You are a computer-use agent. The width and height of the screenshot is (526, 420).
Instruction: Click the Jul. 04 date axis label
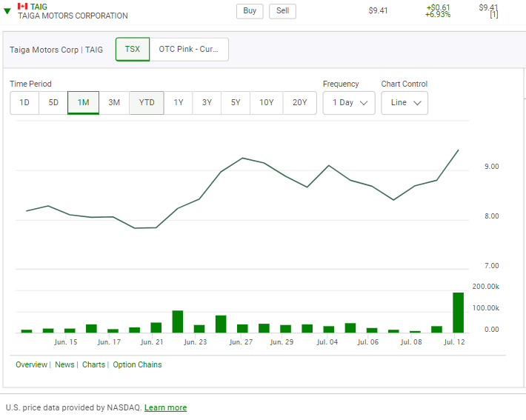[327, 342]
